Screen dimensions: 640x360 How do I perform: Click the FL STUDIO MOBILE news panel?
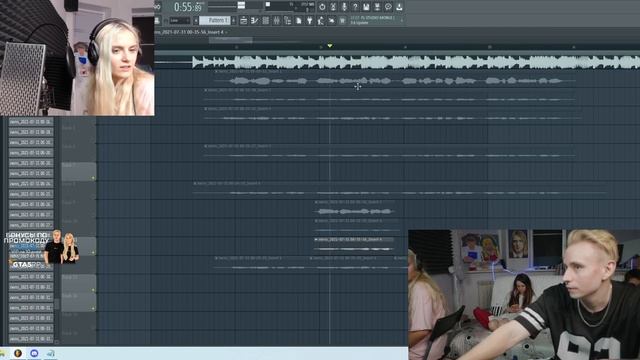click(373, 20)
